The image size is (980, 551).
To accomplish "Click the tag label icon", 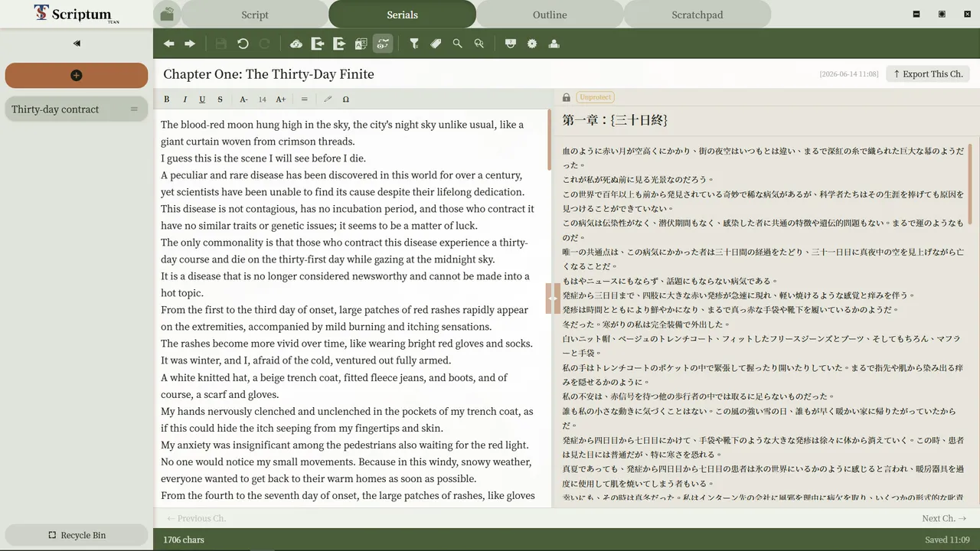I will 436,44.
